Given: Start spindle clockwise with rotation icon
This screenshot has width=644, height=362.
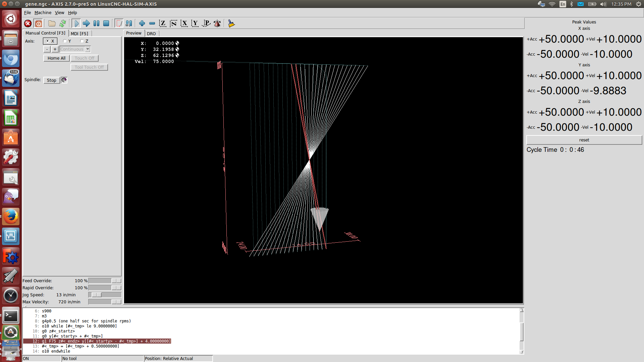Looking at the screenshot, I should (64, 80).
